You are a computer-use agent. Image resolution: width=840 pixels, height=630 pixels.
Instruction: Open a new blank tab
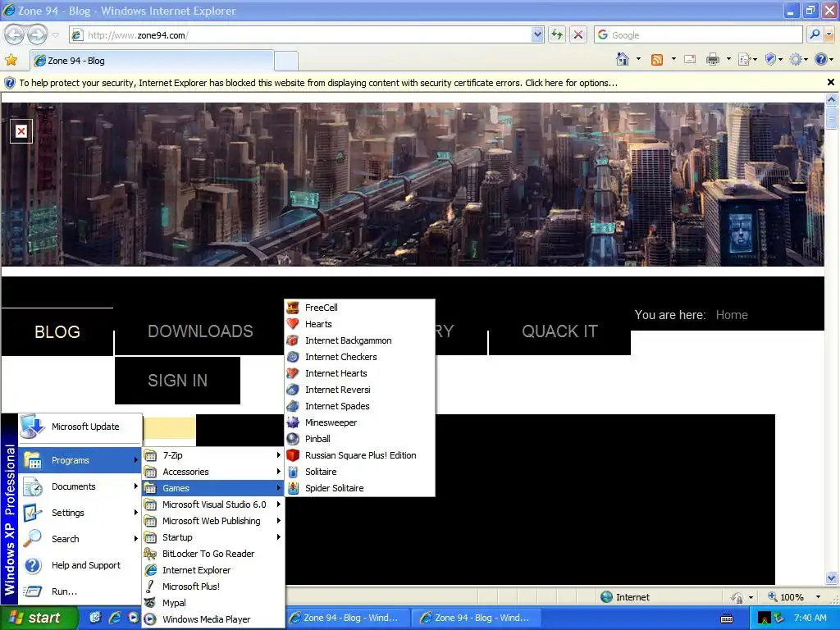286,61
